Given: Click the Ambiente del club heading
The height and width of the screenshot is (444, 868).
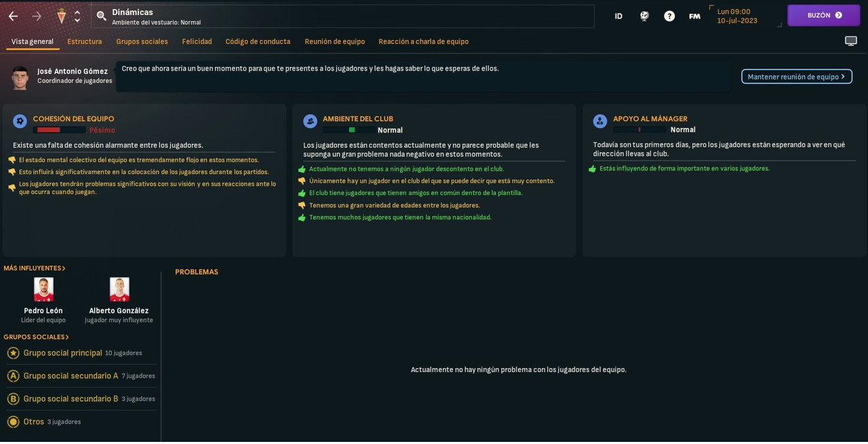Looking at the screenshot, I should (x=358, y=119).
